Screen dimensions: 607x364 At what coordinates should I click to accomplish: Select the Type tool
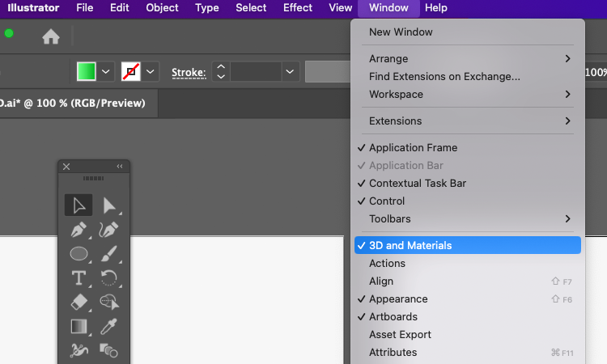79,277
